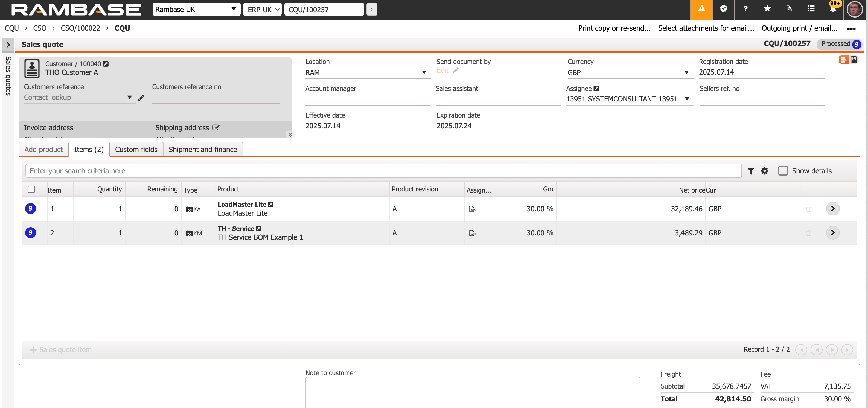Open items grid settings gear
The height and width of the screenshot is (408, 868).
coord(765,171)
